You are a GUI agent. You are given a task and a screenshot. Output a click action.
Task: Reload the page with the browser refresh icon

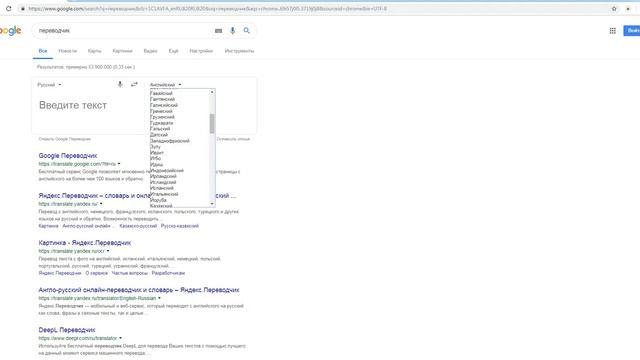pos(9,9)
